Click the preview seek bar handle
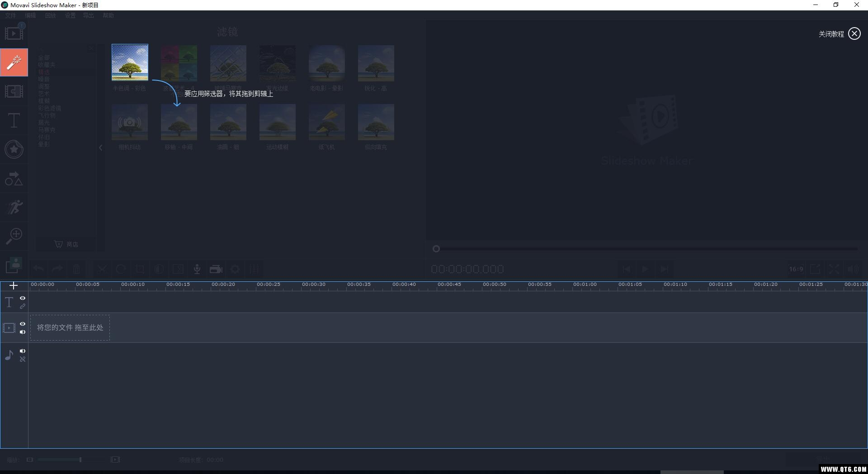This screenshot has height=474, width=868. 436,249
